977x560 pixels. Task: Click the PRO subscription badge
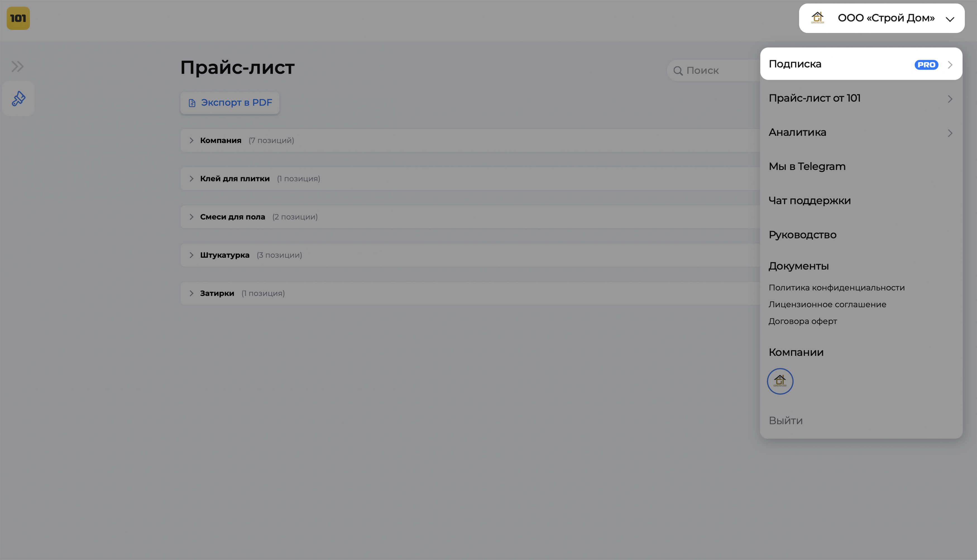pyautogui.click(x=926, y=65)
